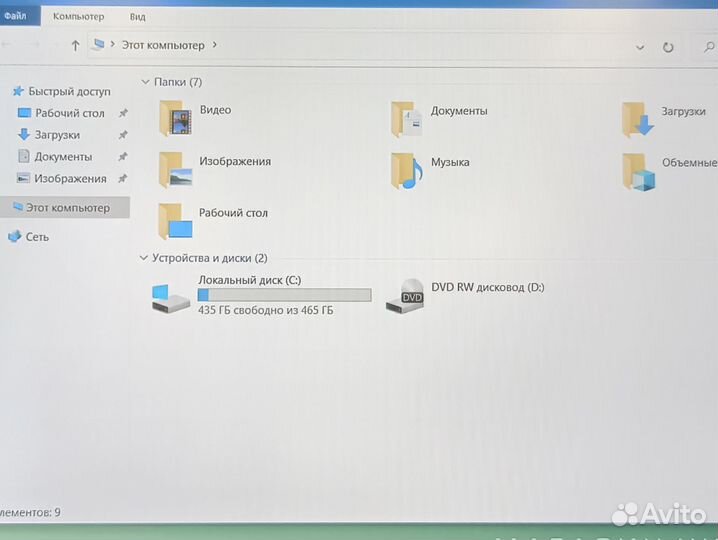Click the search magnifier icon
This screenshot has height=540, width=718.
pos(708,47)
